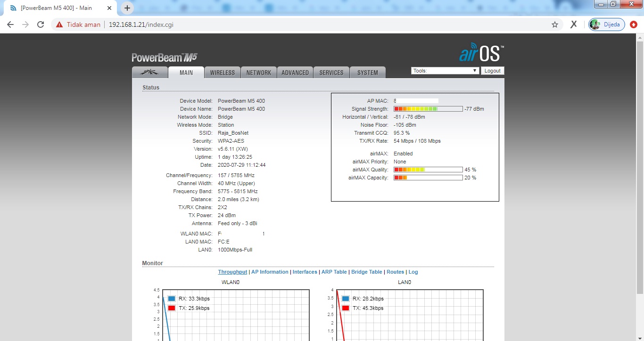Viewport: 644px width, 341px height.
Task: Switch to the WIRELESS tab
Action: coord(223,73)
